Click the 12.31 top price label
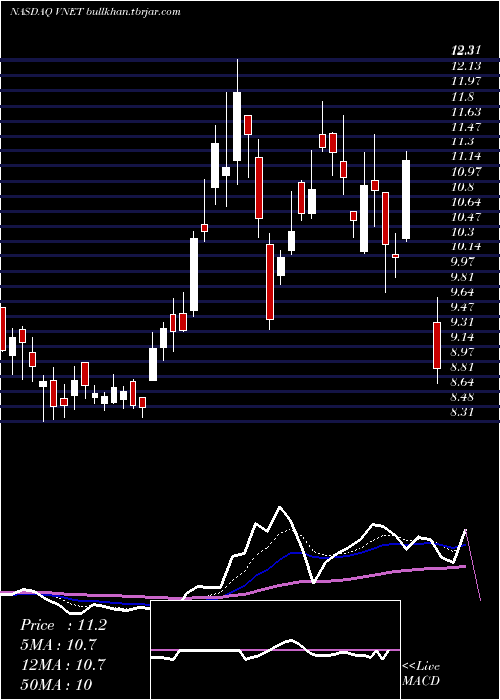 467,51
